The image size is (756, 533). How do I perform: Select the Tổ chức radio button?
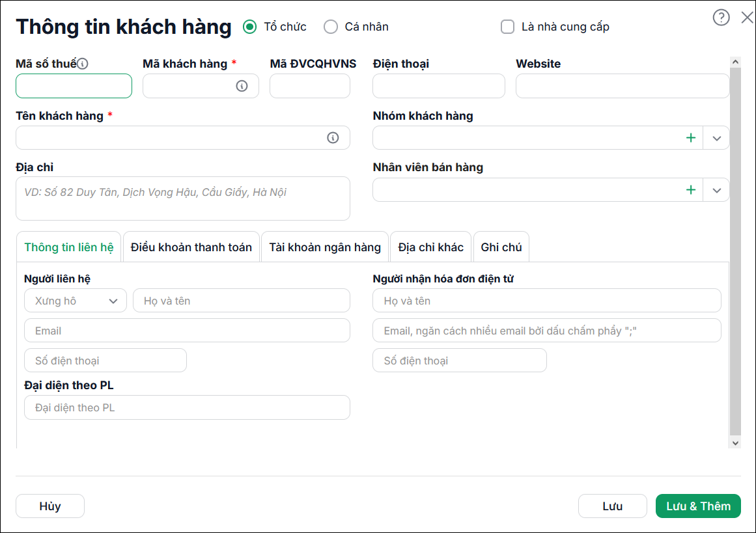250,27
